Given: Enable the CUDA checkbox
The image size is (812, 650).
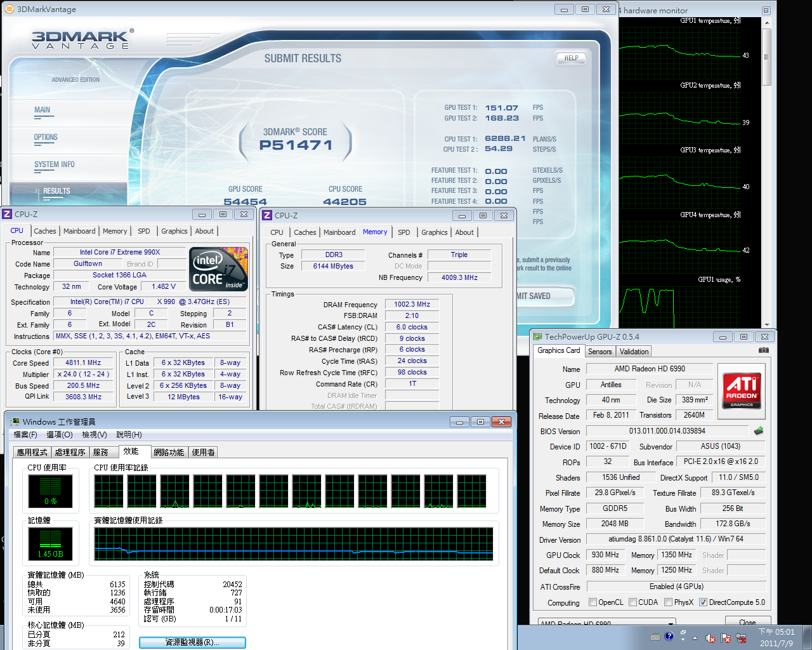Looking at the screenshot, I should [x=632, y=602].
